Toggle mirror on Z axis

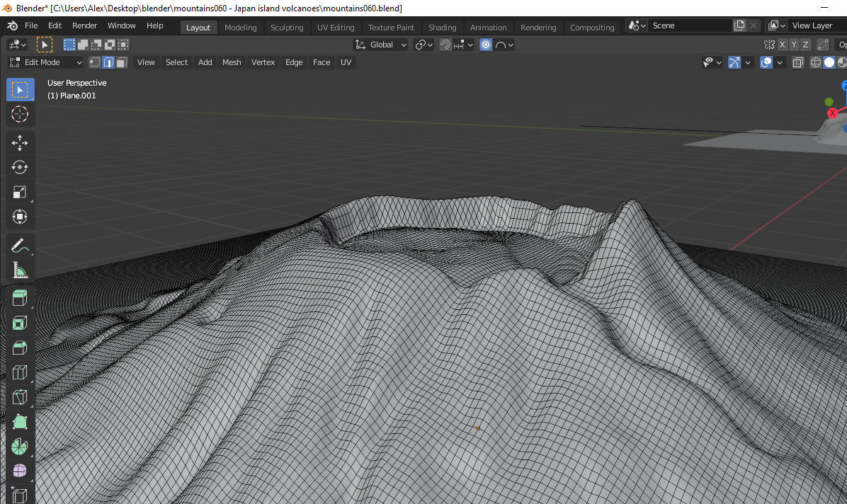(806, 45)
